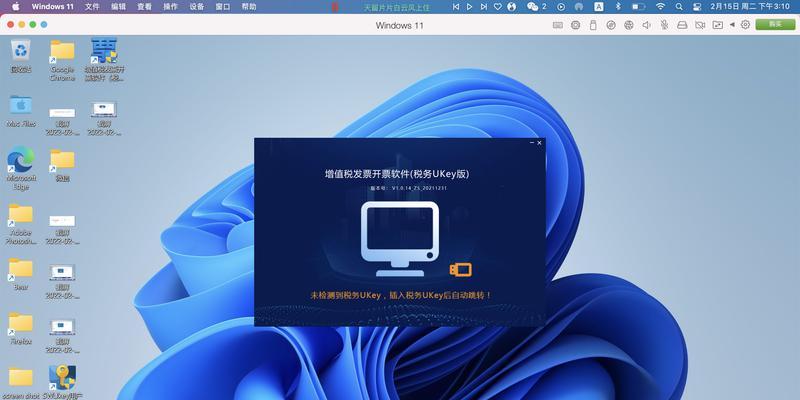The height and width of the screenshot is (400, 800).
Task: Open the 窗口 menu
Action: click(x=222, y=7)
